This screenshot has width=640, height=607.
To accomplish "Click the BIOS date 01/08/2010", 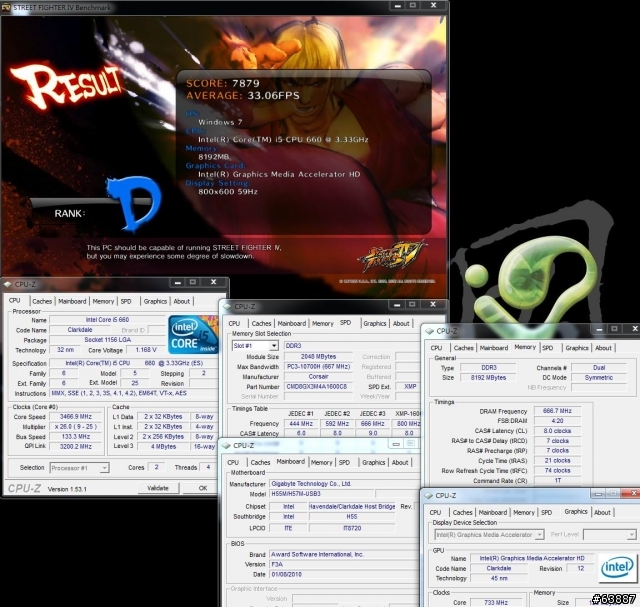I will pos(344,575).
